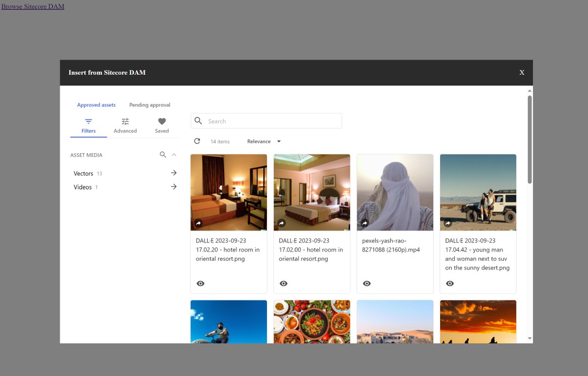Open the Relevance sort dropdown
Image resolution: width=588 pixels, height=376 pixels.
click(263, 141)
